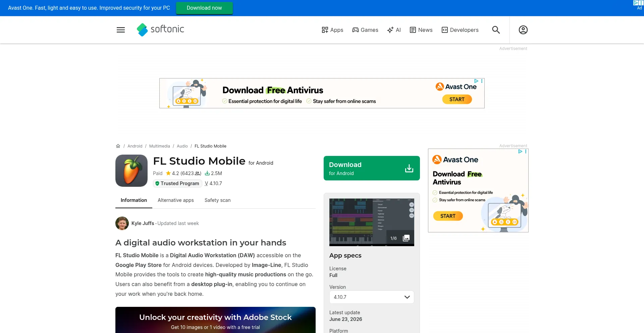
Task: Click ad options icon on top-right corner
Action: 641,3
